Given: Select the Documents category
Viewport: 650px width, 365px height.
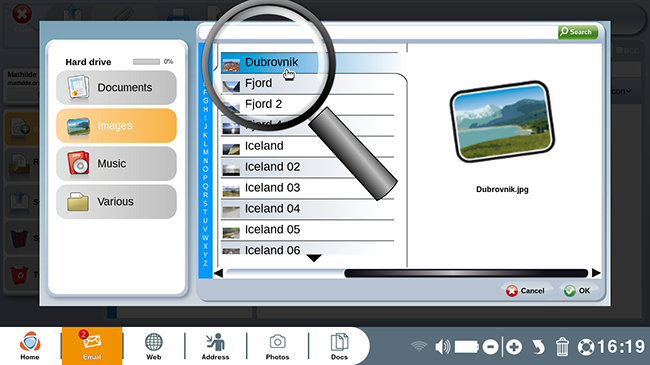Looking at the screenshot, I should pos(116,88).
